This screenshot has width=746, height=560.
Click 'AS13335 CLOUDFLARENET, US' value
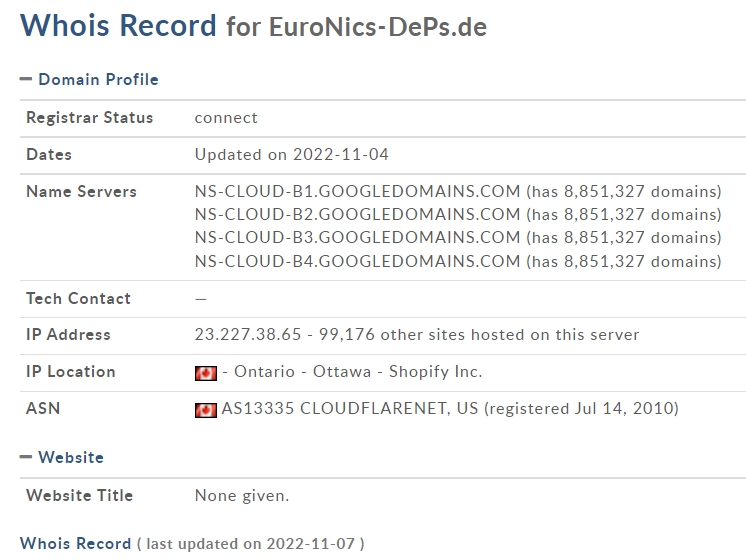[350, 408]
